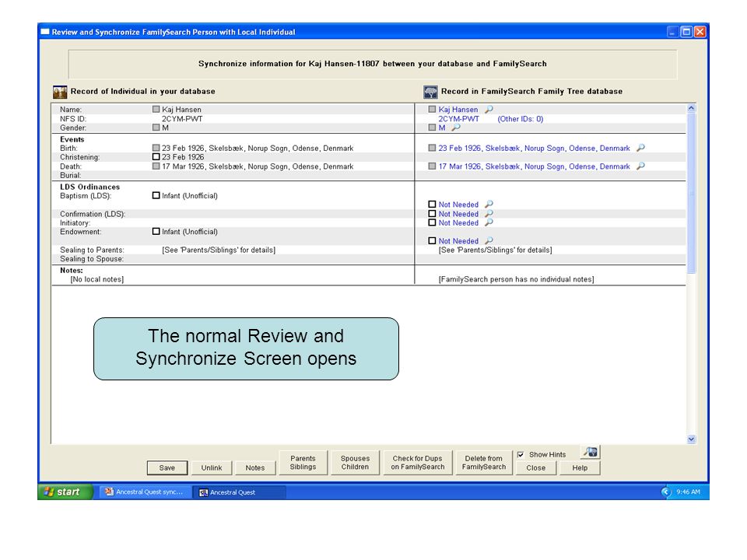Open Spouses Children view

pyautogui.click(x=355, y=462)
